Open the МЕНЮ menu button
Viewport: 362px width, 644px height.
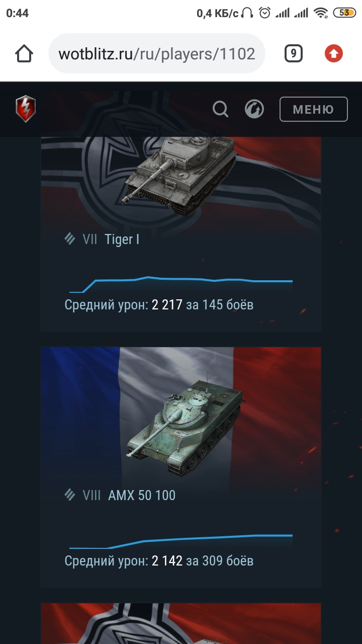[x=314, y=109]
